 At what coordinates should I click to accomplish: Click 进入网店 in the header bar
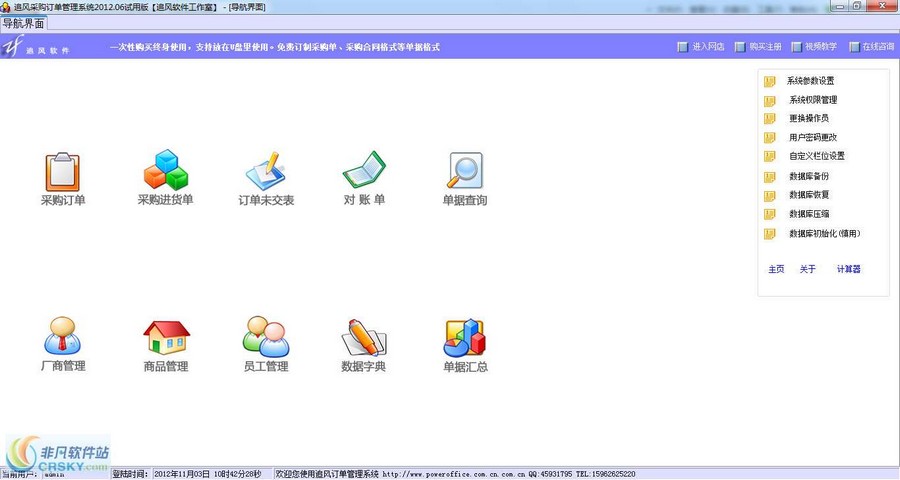pyautogui.click(x=701, y=47)
